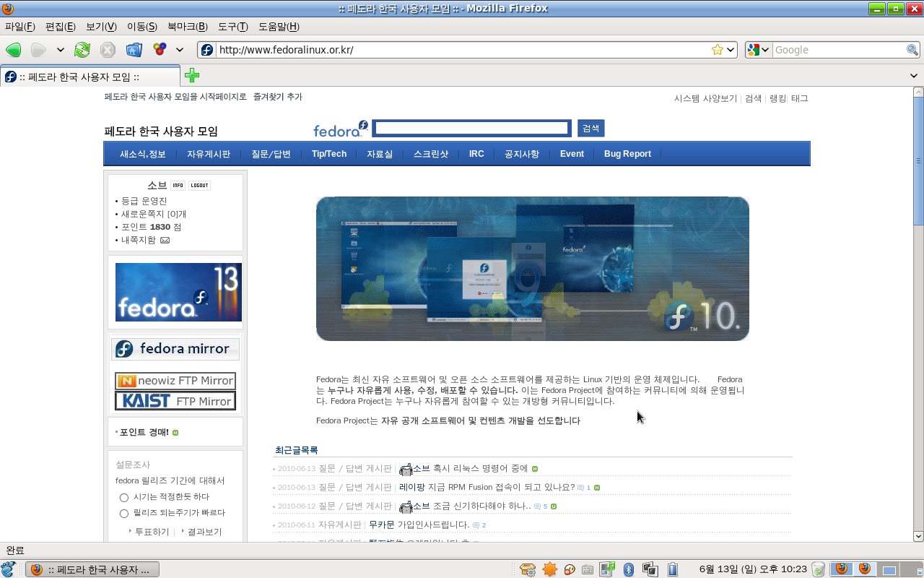Screen dimensions: 924x578
Task: Open the URL history dropdown in address bar
Action: [x=731, y=50]
